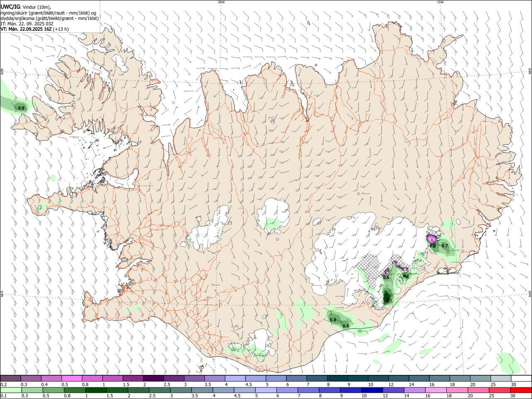Image resolution: width=532 pixels, height=399 pixels.
Task: Click the '4.5' label in top legend row
Action: (x=249, y=384)
